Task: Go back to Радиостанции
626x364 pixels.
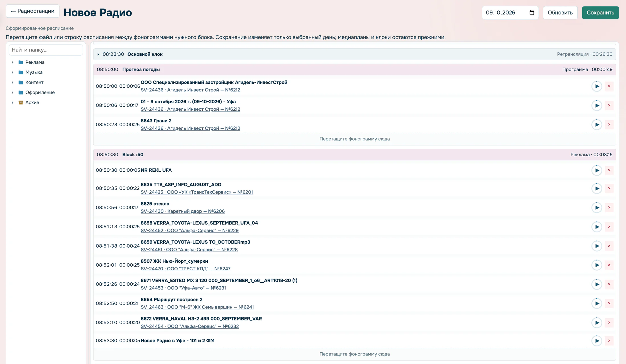Action: coord(32,11)
